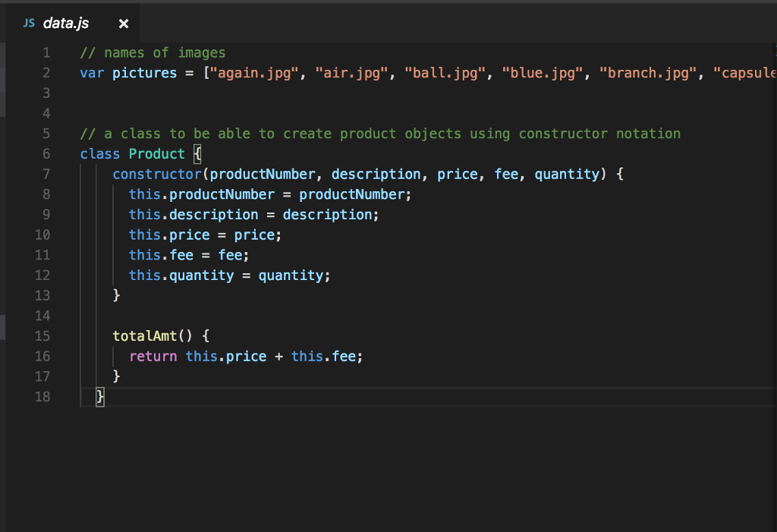Viewport: 777px width, 532px height.
Task: Click the "branch.jpg" string in array
Action: [x=648, y=73]
